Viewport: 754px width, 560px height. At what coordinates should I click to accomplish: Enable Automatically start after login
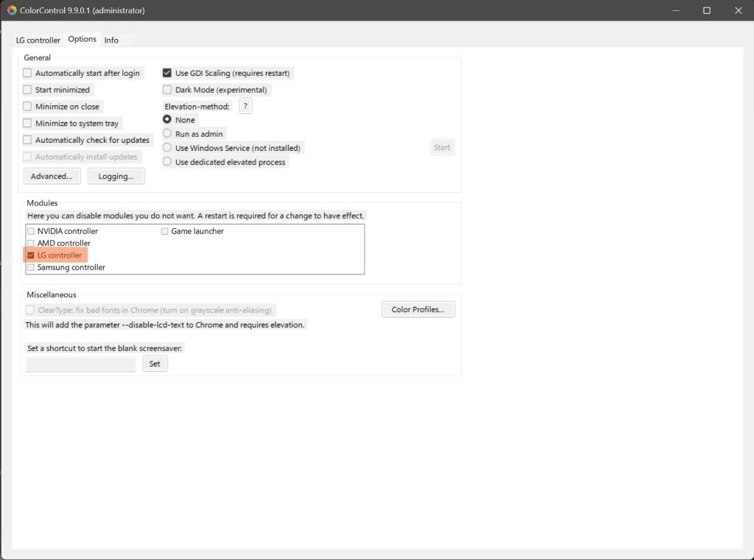point(28,73)
